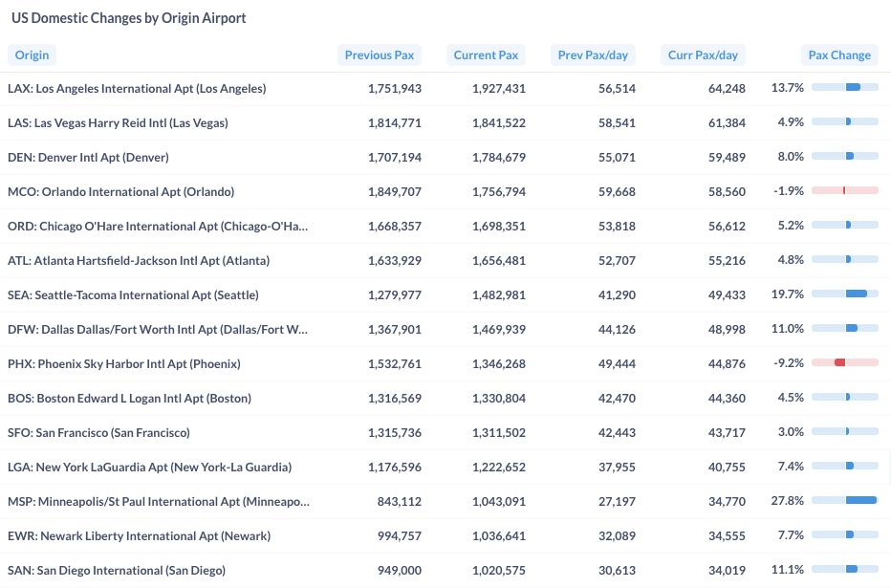
Task: Click the -9.2% red change bar for PHX
Action: (x=845, y=362)
